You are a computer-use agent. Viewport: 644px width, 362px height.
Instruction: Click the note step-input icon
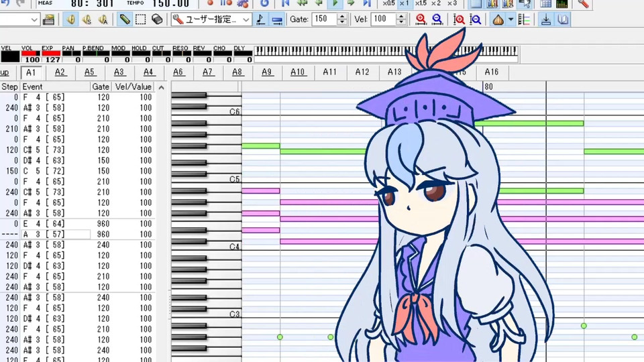click(260, 19)
